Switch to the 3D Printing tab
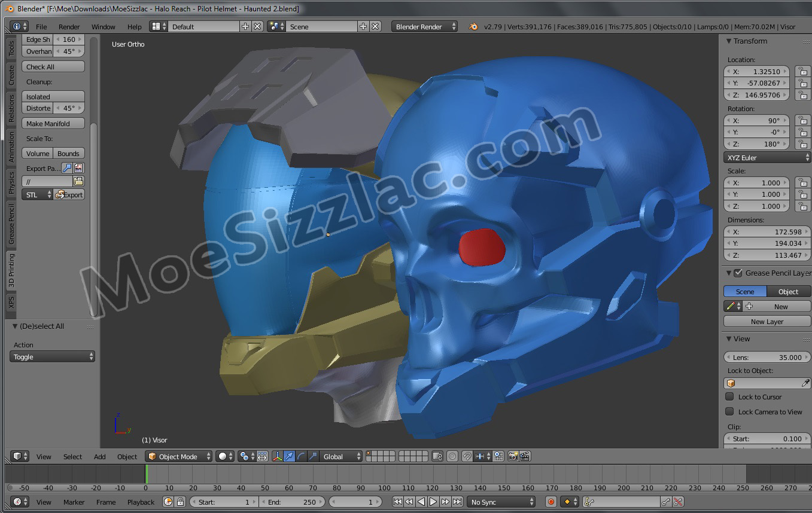Viewport: 812px width, 513px height. click(11, 270)
